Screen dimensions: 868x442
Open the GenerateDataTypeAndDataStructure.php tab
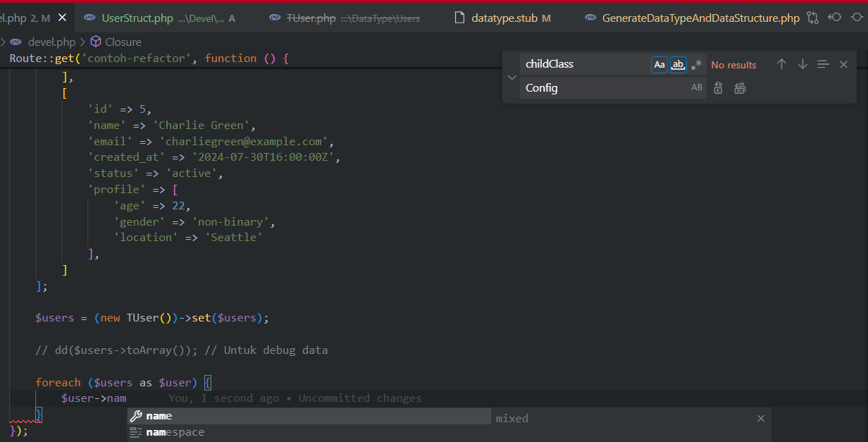pyautogui.click(x=700, y=18)
